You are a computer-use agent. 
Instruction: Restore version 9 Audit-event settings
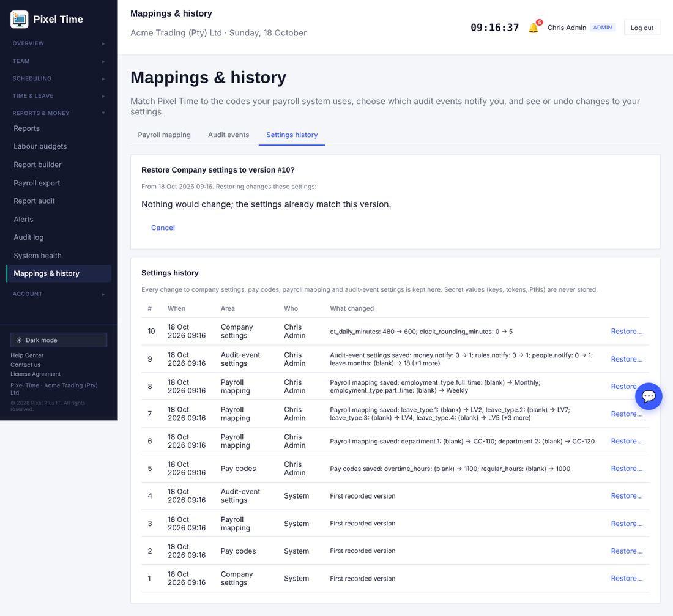(627, 359)
